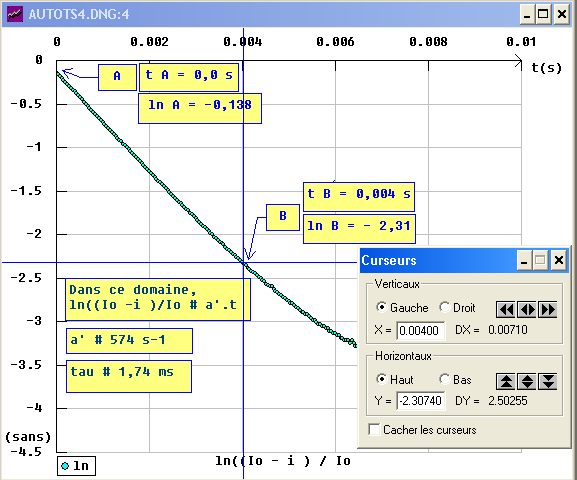Close the Curseurs dialog
Image resolution: width=577 pixels, height=480 pixels.
tap(559, 260)
